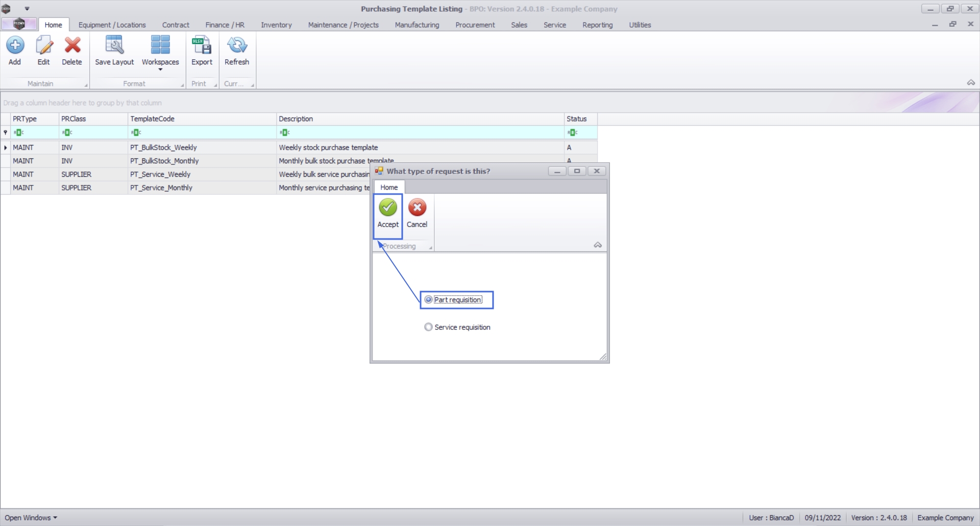Click the Description column header
980x526 pixels.
pyautogui.click(x=420, y=119)
